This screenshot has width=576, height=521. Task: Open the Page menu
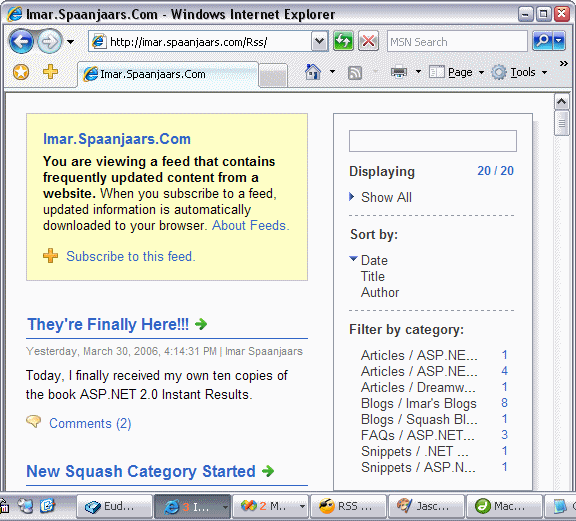click(457, 72)
